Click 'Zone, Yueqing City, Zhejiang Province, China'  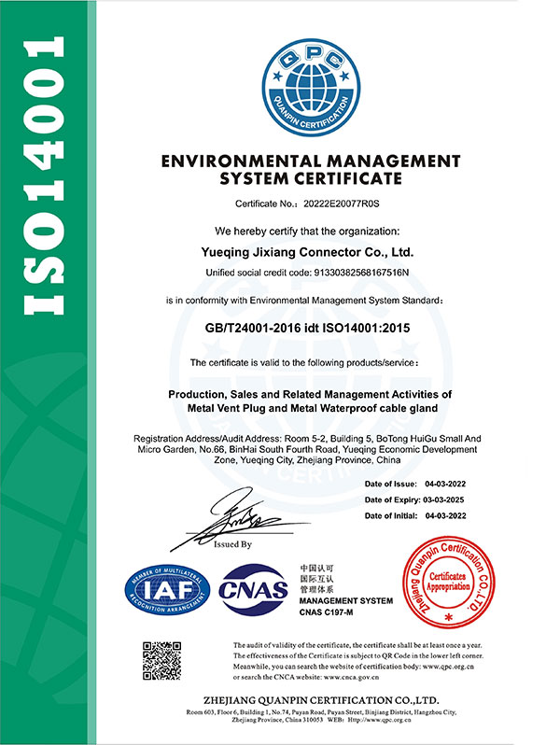[307, 460]
